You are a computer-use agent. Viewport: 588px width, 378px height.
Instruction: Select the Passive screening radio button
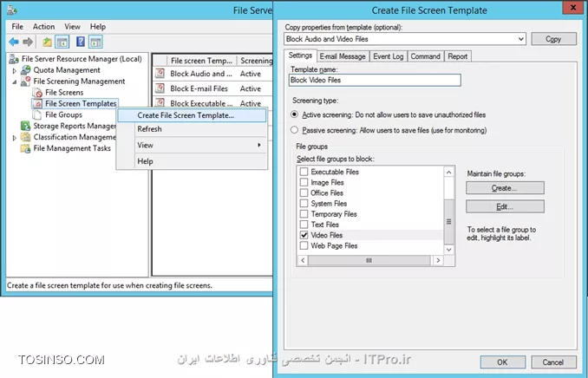(294, 130)
